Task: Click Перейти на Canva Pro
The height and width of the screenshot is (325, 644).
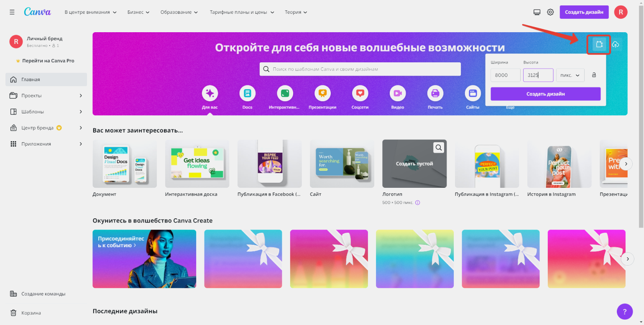Action: (x=45, y=61)
